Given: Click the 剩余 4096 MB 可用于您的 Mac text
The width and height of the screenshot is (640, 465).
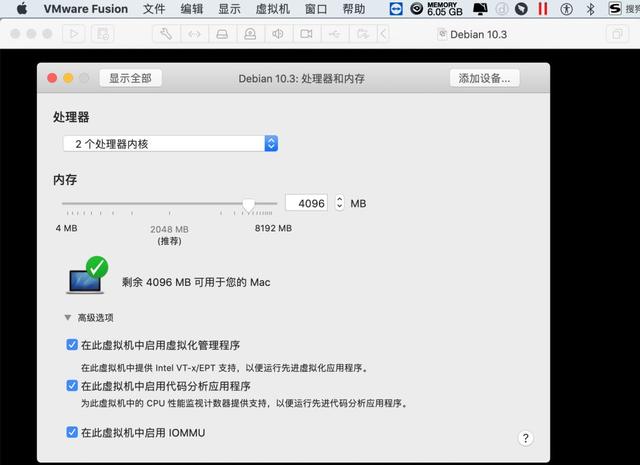Looking at the screenshot, I should [196, 282].
